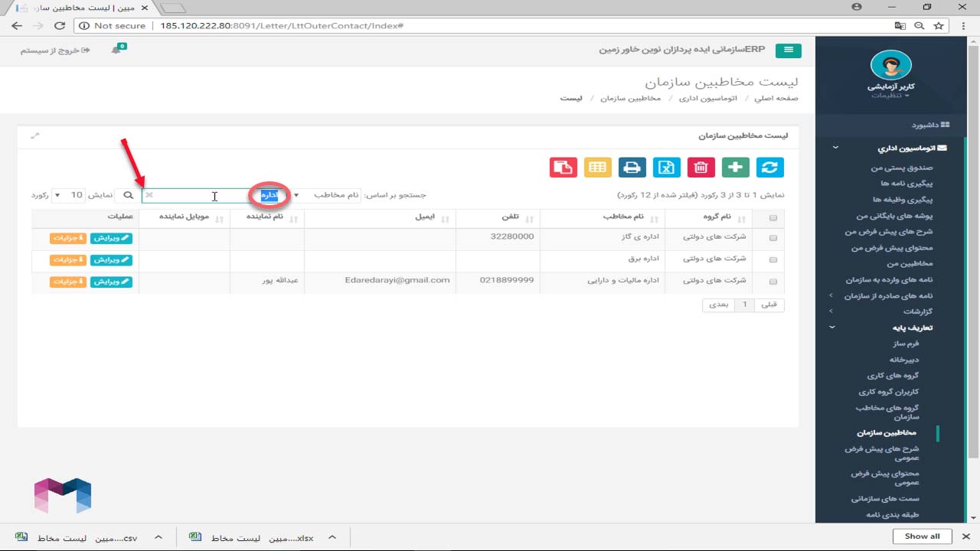Click the red trash delete icon
This screenshot has width=980, height=551.
click(701, 167)
